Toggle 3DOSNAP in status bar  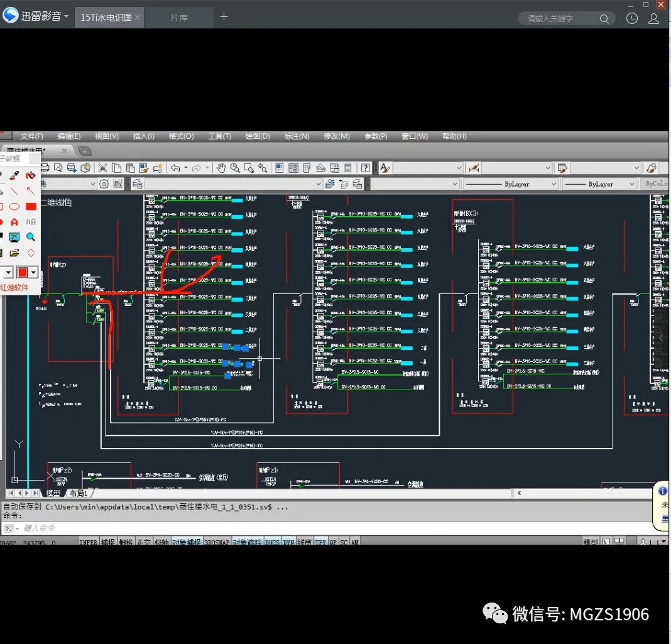[x=217, y=542]
